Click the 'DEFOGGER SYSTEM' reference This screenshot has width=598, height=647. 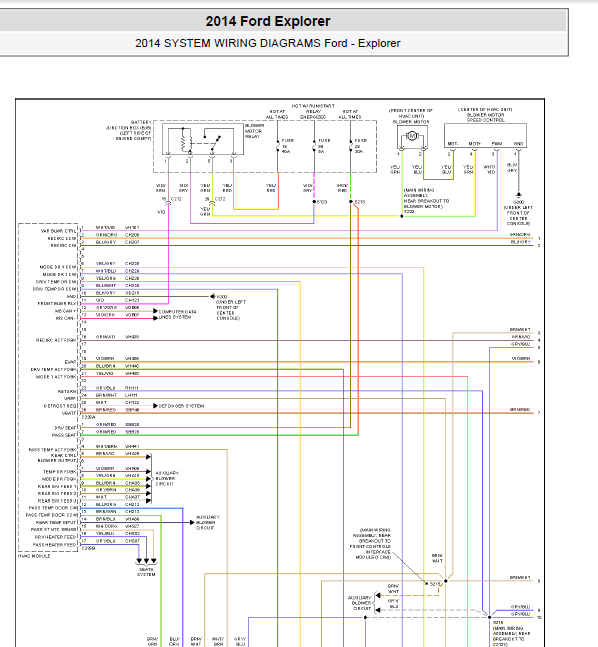[x=181, y=406]
